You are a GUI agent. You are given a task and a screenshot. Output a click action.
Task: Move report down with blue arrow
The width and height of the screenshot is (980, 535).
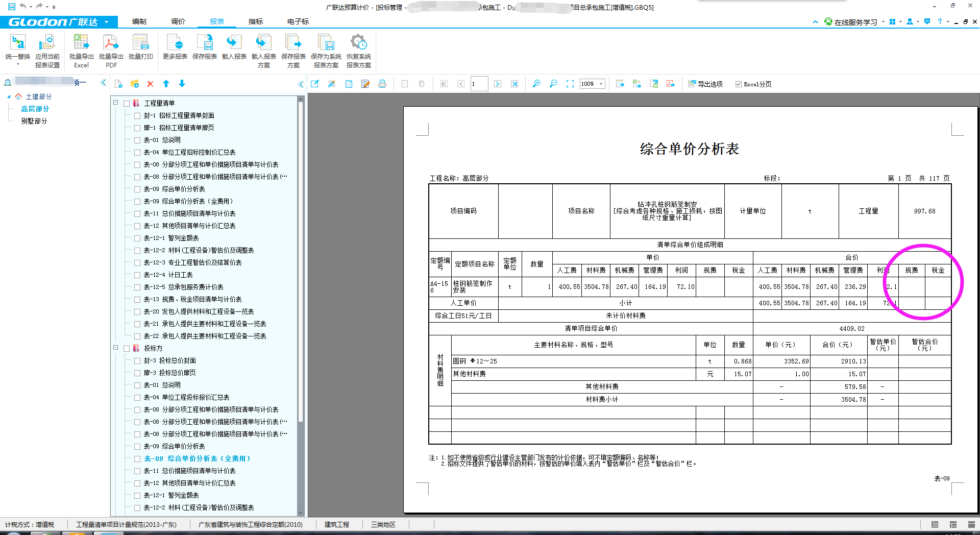tap(182, 84)
